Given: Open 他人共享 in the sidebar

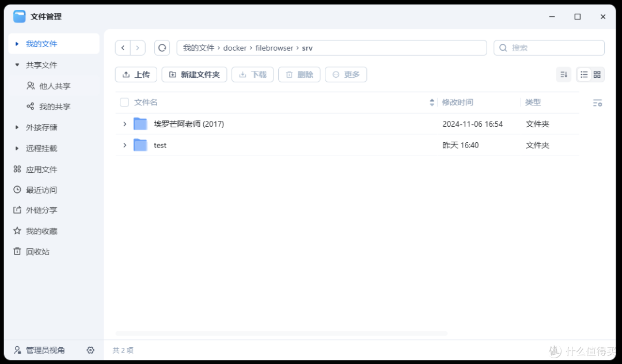Looking at the screenshot, I should pyautogui.click(x=54, y=86).
